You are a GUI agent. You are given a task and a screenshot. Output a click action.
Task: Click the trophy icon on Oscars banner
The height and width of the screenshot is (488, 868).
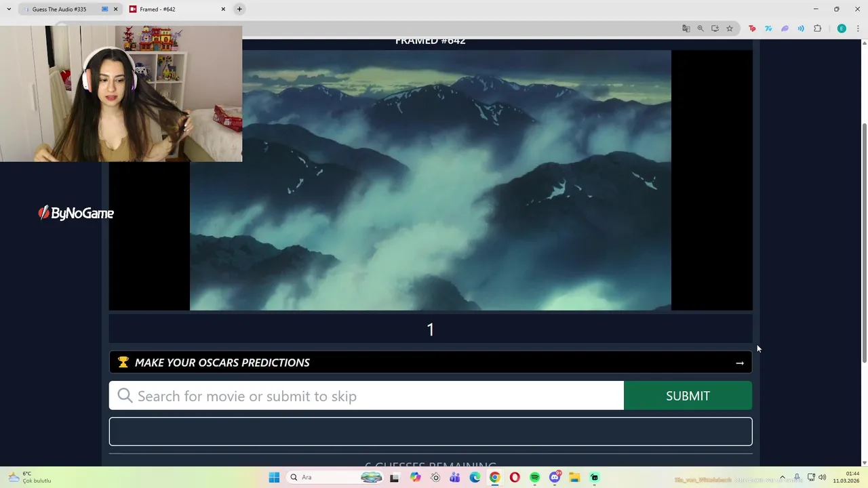(x=123, y=363)
